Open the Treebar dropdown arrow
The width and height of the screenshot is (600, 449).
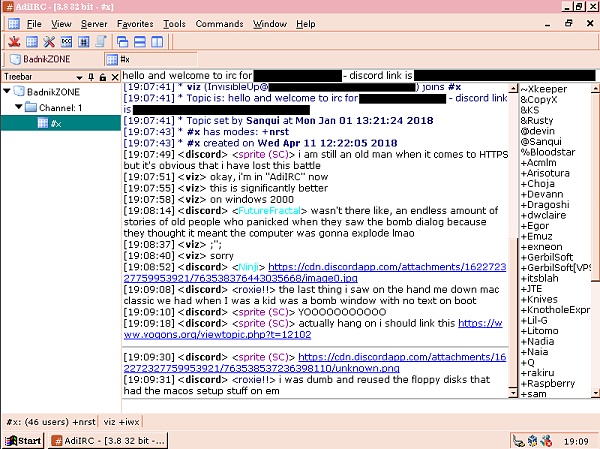click(x=79, y=77)
